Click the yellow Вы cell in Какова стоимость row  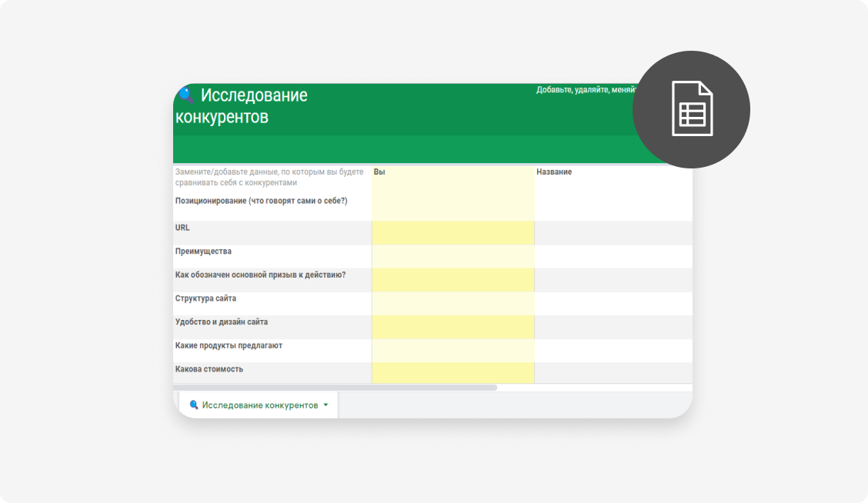tap(452, 373)
